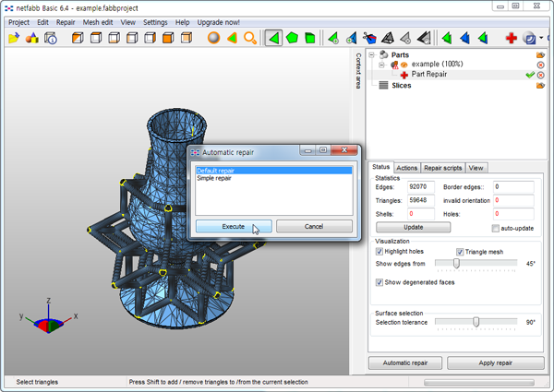The height and width of the screenshot is (392, 554).
Task: Switch to the Status tab
Action: point(380,167)
